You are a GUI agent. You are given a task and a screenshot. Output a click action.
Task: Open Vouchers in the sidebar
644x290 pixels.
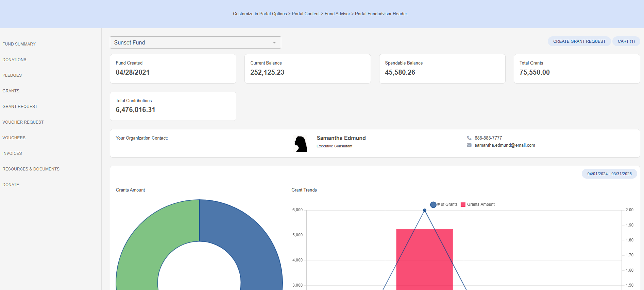[14, 138]
